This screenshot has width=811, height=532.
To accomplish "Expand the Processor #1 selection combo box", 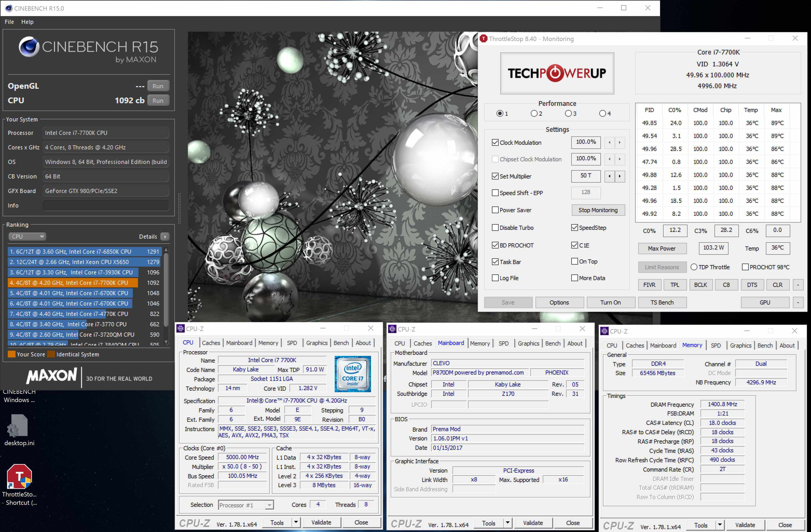I will coord(269,505).
